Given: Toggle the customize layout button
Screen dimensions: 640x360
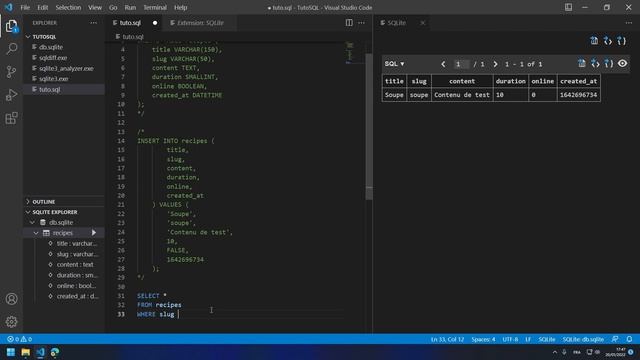Looking at the screenshot, I should 568,7.
